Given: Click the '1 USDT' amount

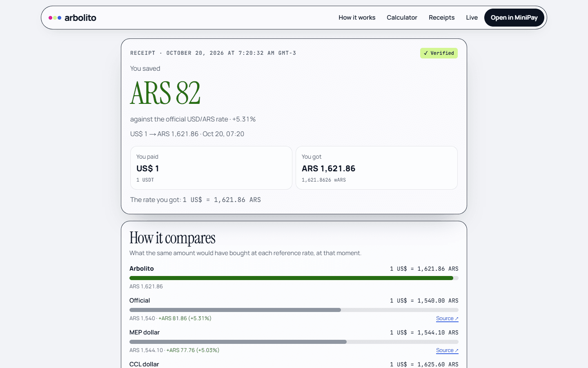Looking at the screenshot, I should tap(145, 180).
